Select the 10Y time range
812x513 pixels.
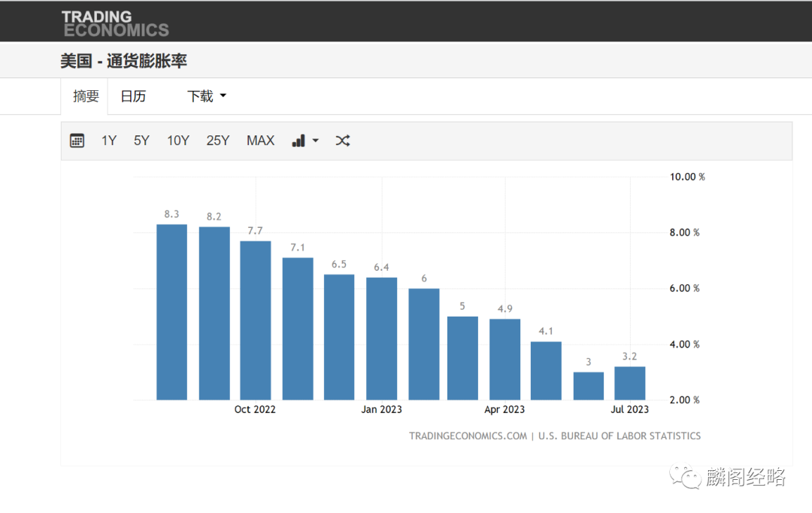click(178, 141)
